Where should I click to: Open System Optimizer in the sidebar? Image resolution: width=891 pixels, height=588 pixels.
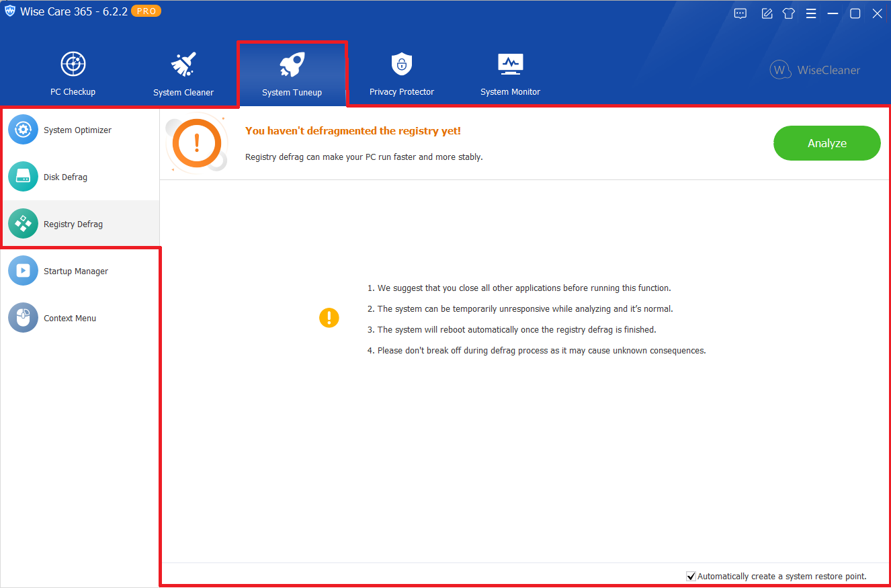(80, 130)
